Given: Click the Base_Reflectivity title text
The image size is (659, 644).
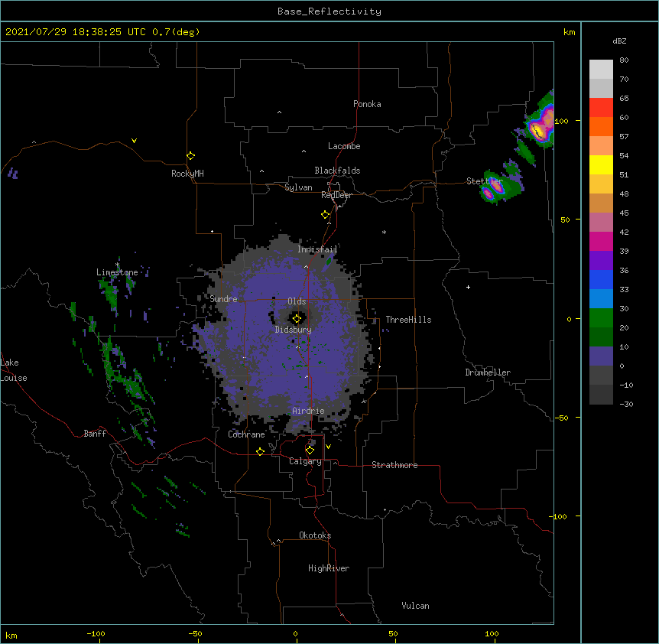Looking at the screenshot, I should tap(329, 11).
